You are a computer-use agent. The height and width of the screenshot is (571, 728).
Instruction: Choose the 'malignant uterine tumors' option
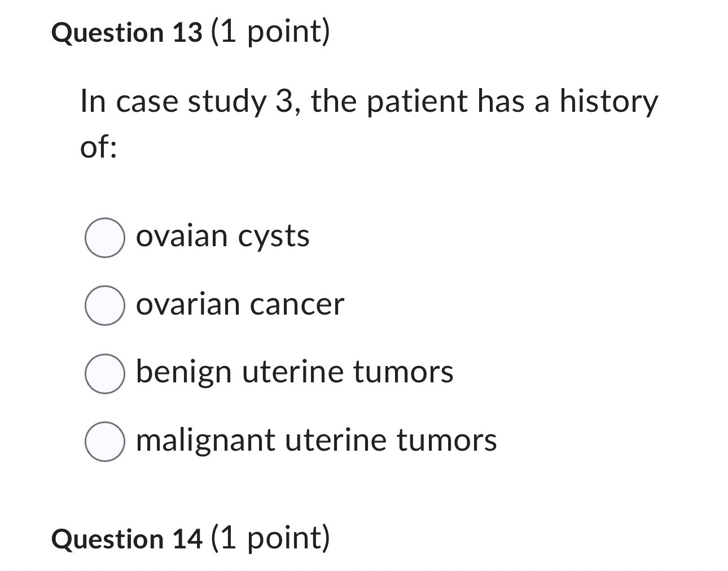pyautogui.click(x=104, y=442)
